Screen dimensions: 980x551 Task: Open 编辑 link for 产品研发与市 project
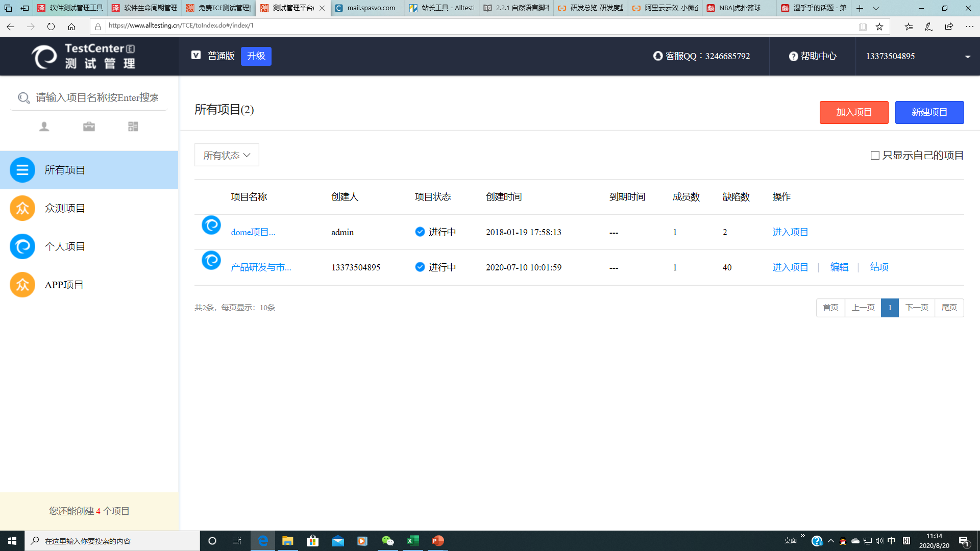pyautogui.click(x=839, y=267)
